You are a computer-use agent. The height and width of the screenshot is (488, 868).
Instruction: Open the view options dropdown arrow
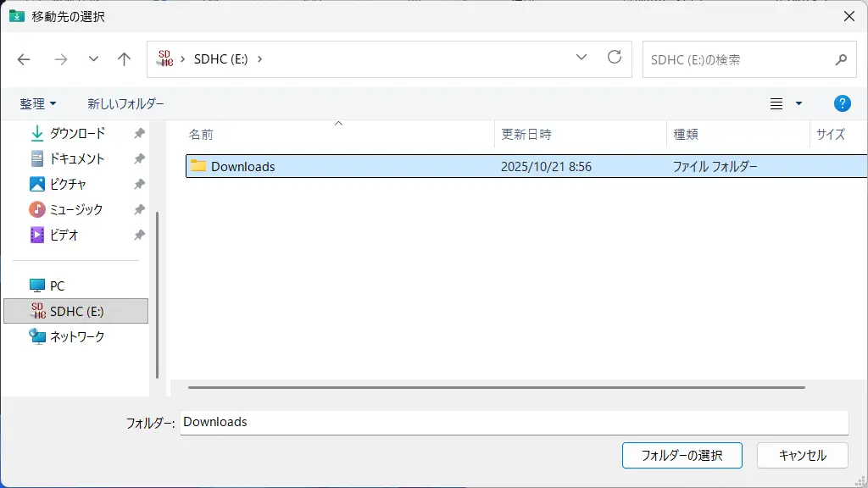click(x=798, y=103)
